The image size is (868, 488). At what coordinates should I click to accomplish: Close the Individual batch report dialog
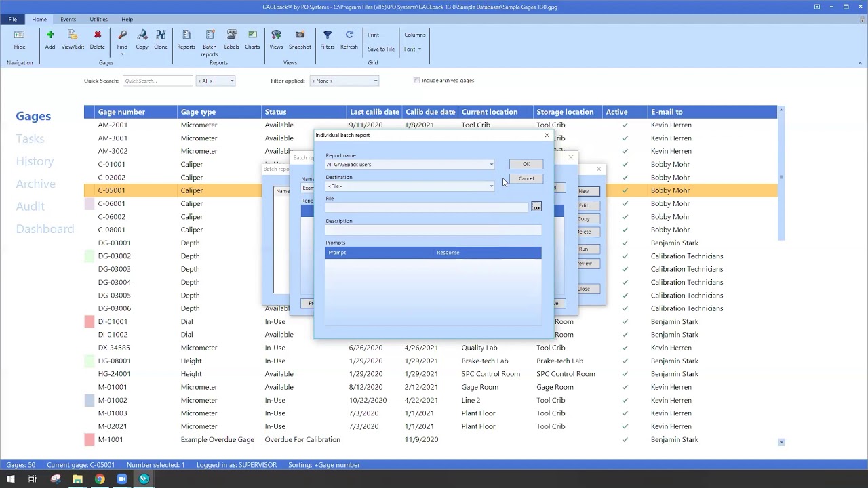tap(547, 135)
